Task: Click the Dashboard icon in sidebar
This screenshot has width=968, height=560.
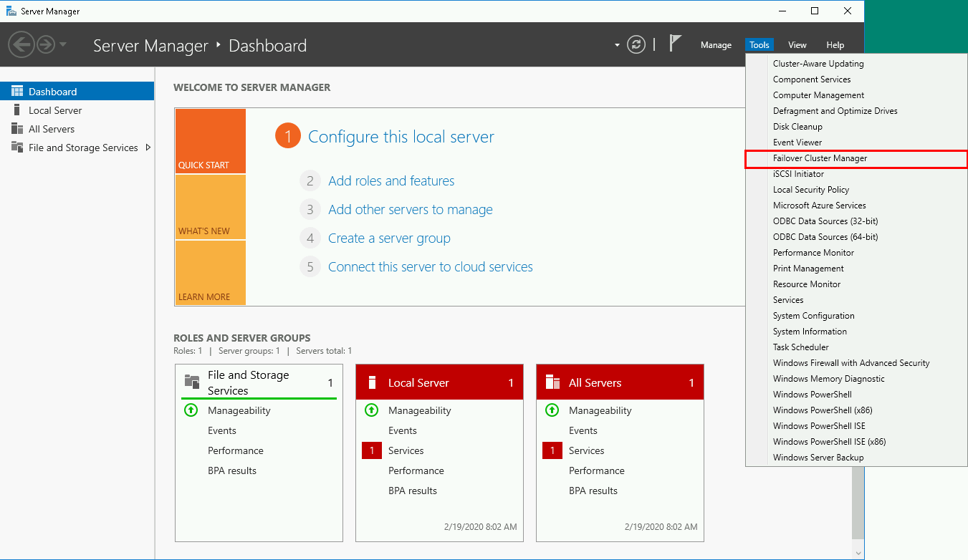Action: pyautogui.click(x=17, y=92)
